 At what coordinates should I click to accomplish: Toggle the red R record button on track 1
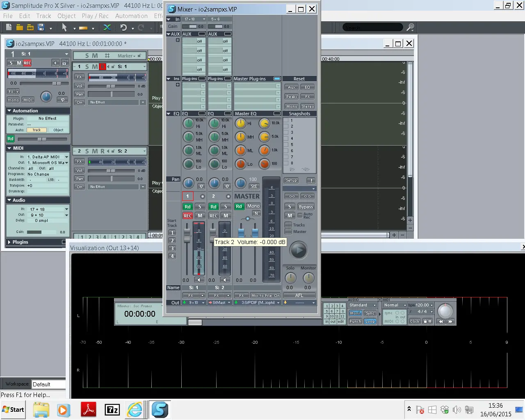click(103, 66)
